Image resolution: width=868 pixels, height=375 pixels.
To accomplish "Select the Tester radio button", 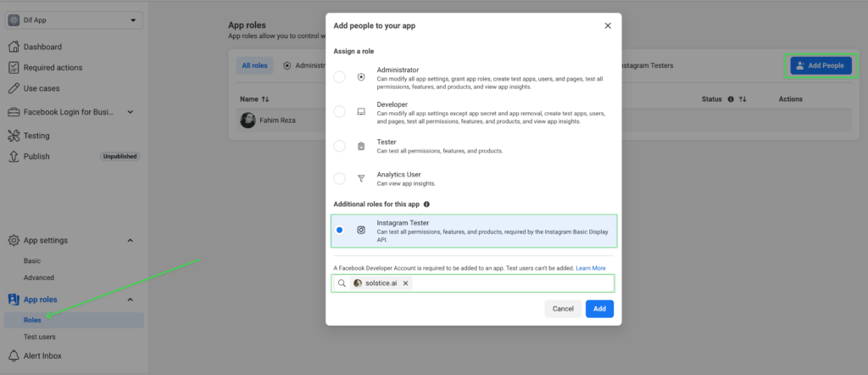I will (x=339, y=146).
